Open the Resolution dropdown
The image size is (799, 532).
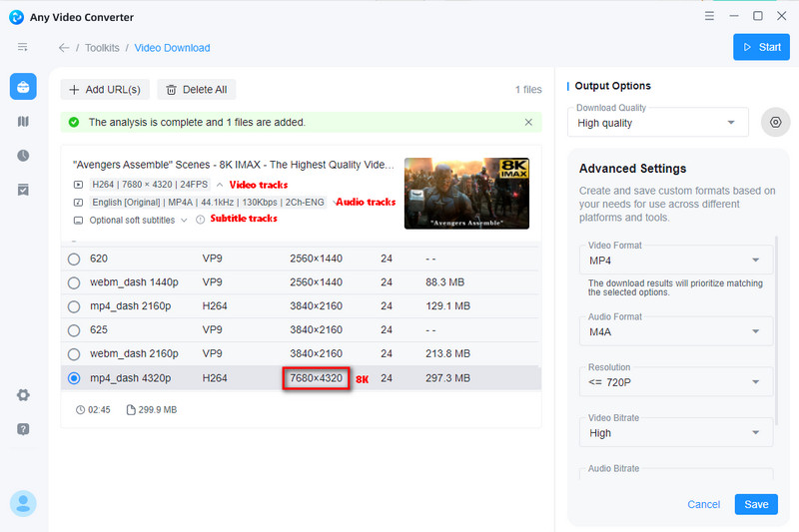(x=676, y=382)
